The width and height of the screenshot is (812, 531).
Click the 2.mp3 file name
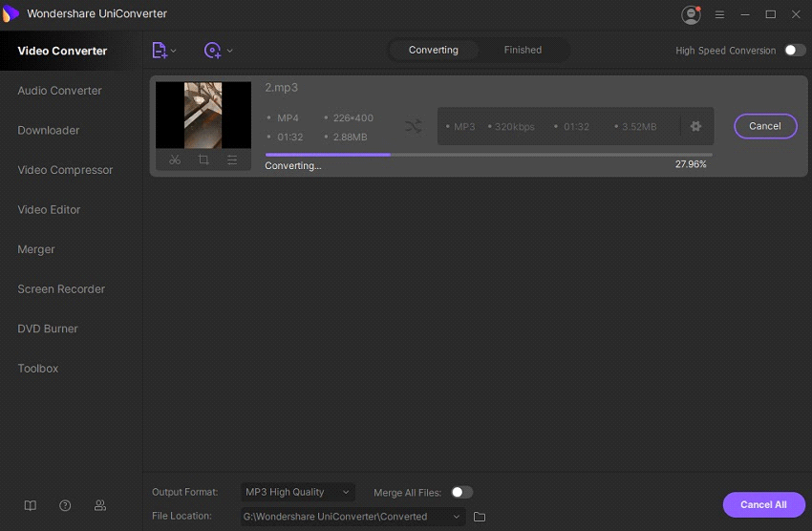pyautogui.click(x=281, y=88)
